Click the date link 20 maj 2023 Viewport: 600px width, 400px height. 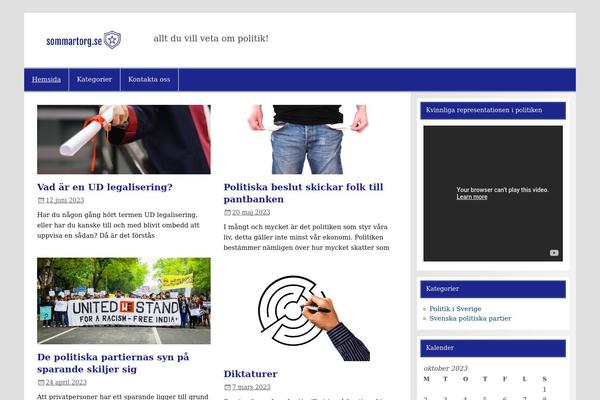[x=251, y=212]
